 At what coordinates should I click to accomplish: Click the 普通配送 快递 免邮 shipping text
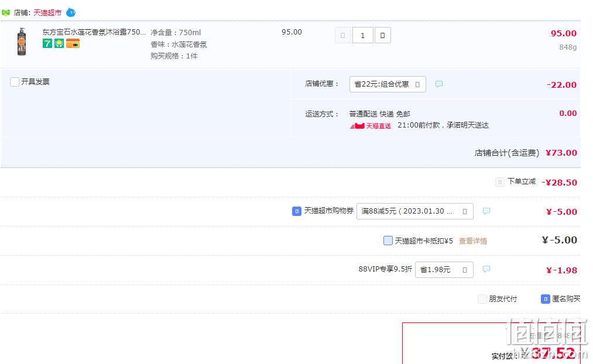tap(380, 114)
